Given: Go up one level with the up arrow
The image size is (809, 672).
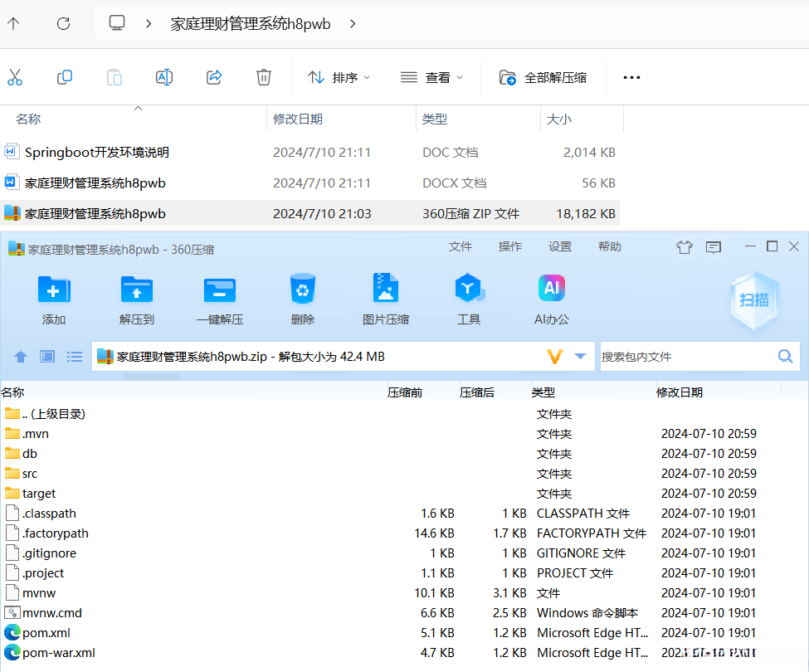Looking at the screenshot, I should 13,23.
